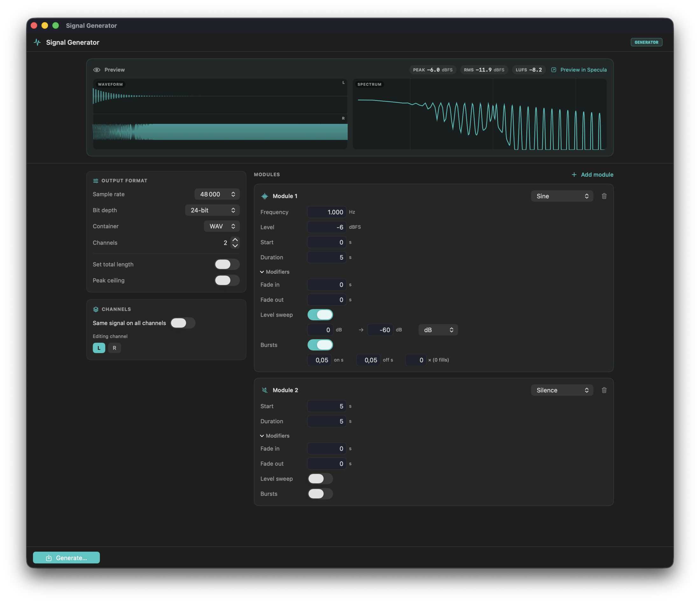Viewport: 700px width, 603px height.
Task: Open the Bit depth 24-bit dropdown
Action: click(213, 210)
